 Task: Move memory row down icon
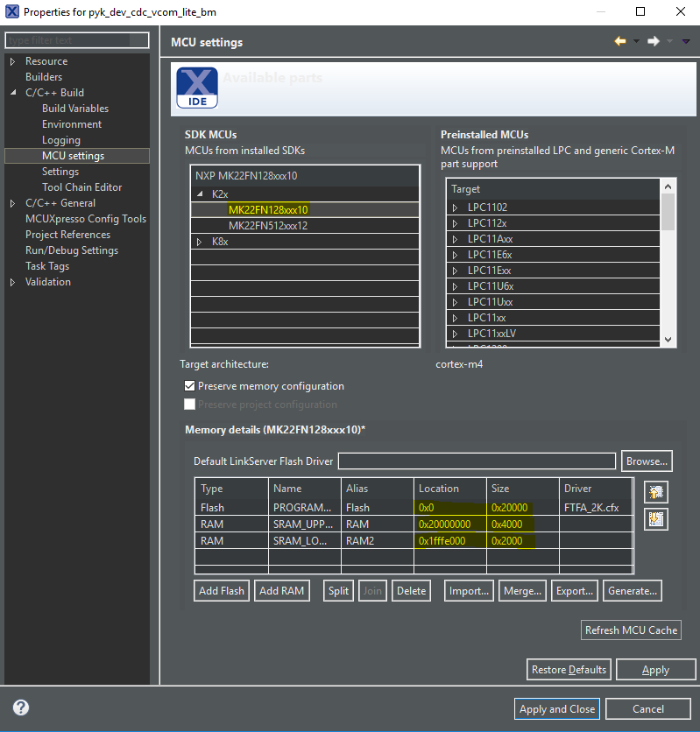pyautogui.click(x=656, y=519)
